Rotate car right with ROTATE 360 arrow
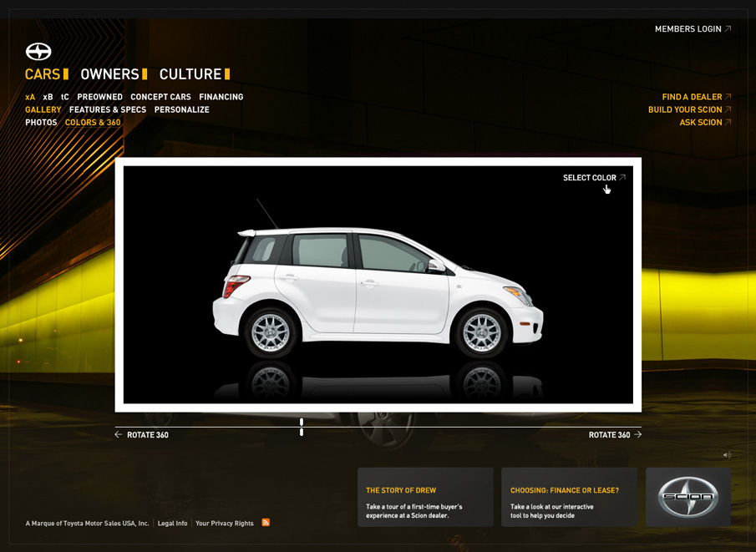The image size is (756, 552). click(x=615, y=435)
